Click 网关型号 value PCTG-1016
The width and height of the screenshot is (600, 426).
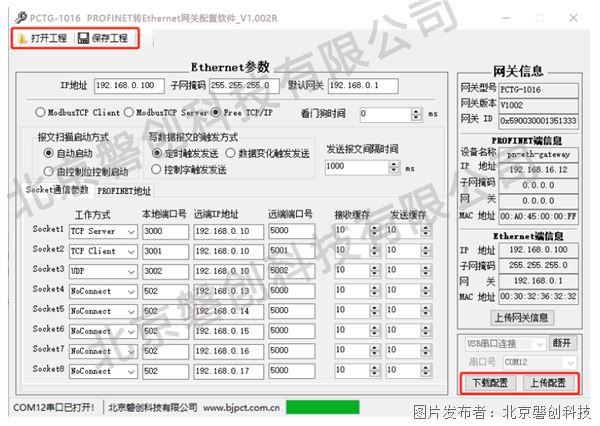(x=539, y=90)
